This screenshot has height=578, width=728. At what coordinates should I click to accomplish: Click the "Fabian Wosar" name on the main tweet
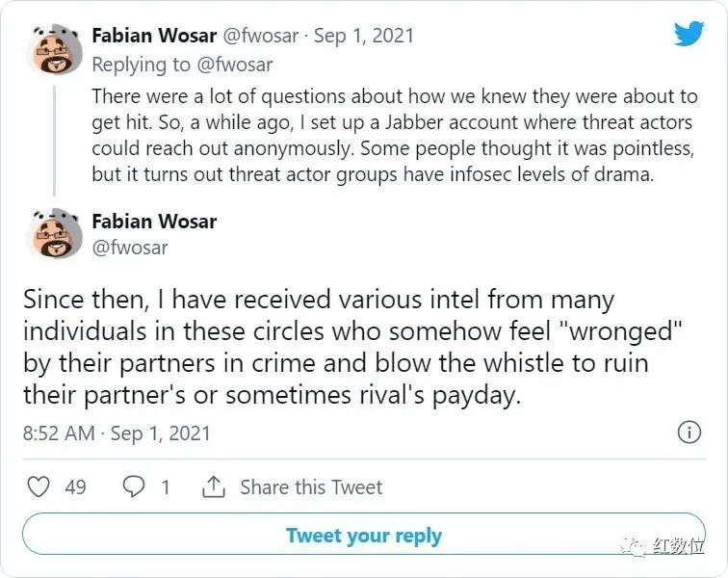(154, 222)
